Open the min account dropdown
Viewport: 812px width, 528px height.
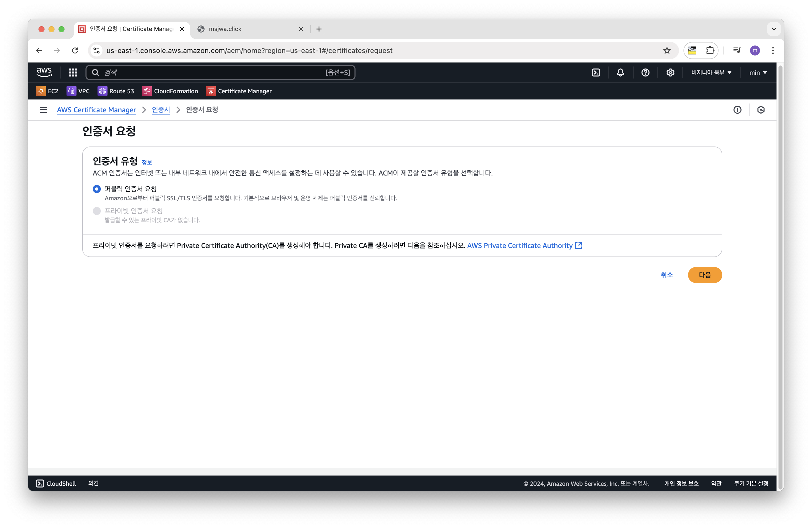tap(758, 72)
